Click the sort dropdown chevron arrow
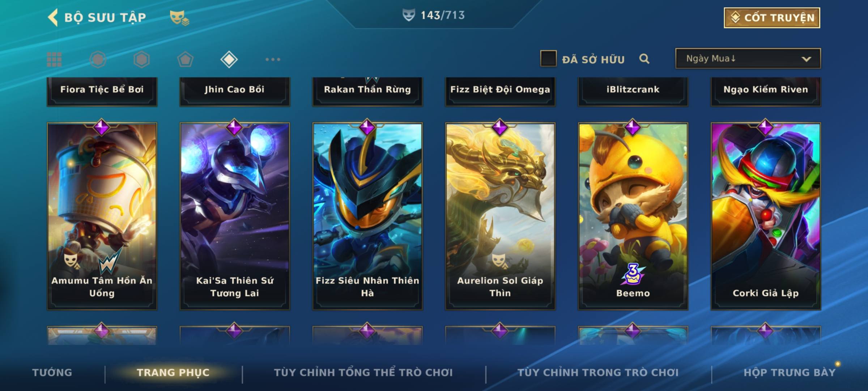868x391 pixels. pyautogui.click(x=806, y=59)
